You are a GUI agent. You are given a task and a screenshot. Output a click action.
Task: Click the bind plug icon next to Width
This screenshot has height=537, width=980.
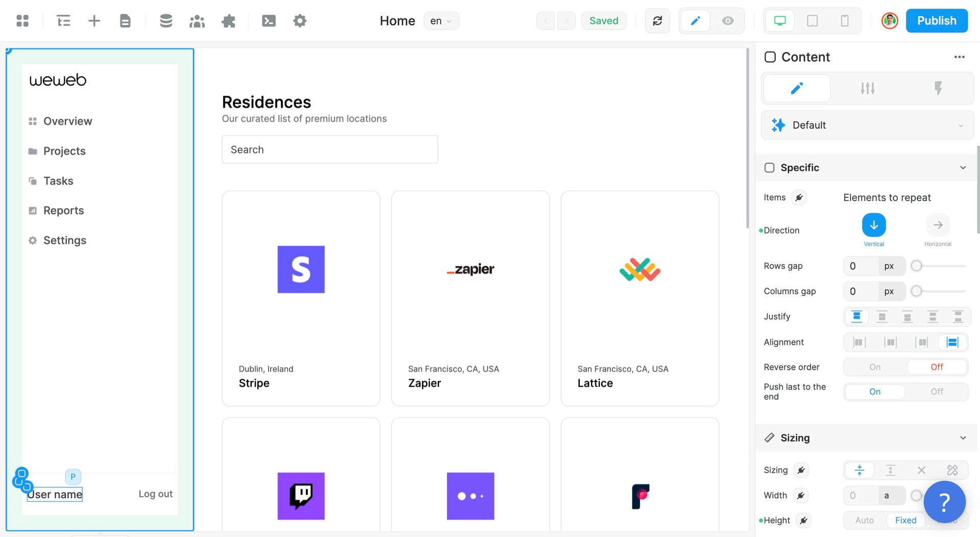point(801,496)
